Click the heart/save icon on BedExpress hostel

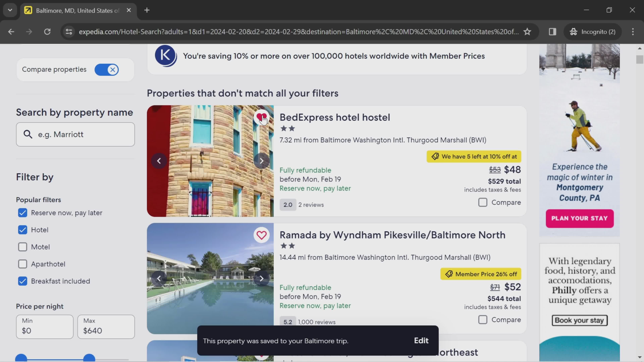(261, 117)
